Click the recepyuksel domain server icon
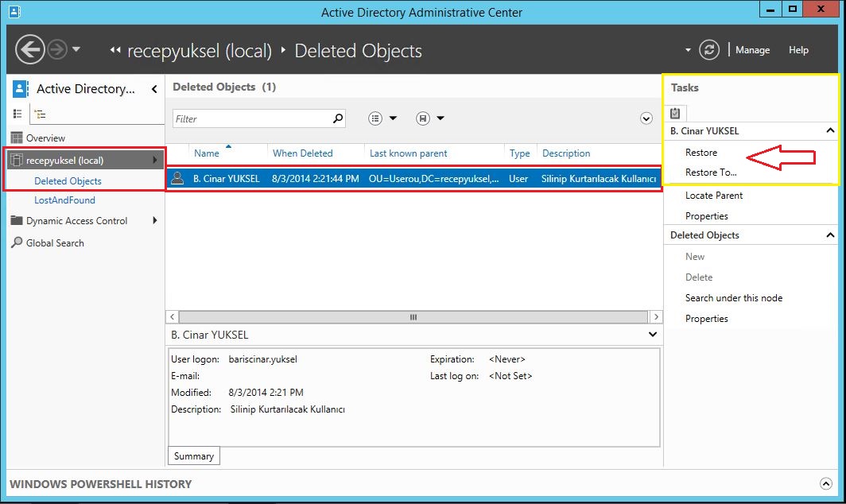 tap(17, 160)
